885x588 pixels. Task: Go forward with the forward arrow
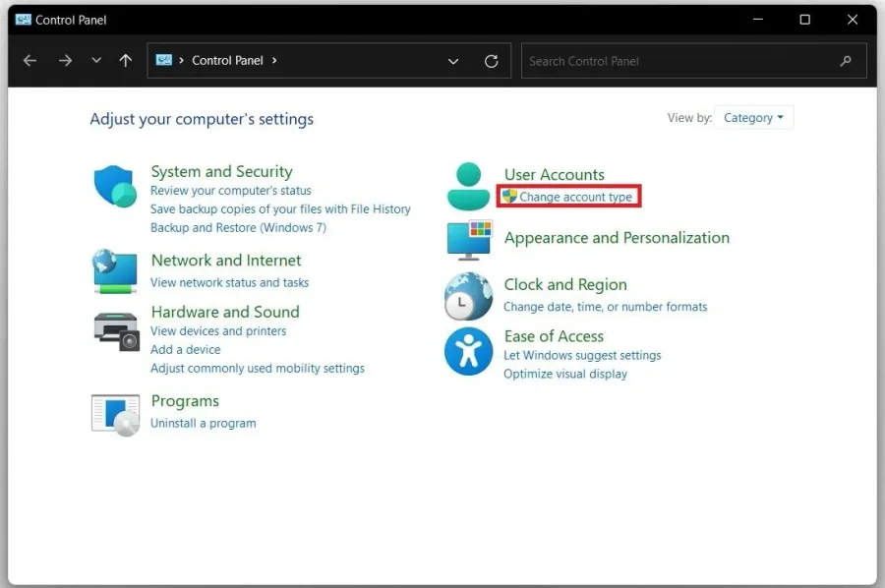click(66, 60)
